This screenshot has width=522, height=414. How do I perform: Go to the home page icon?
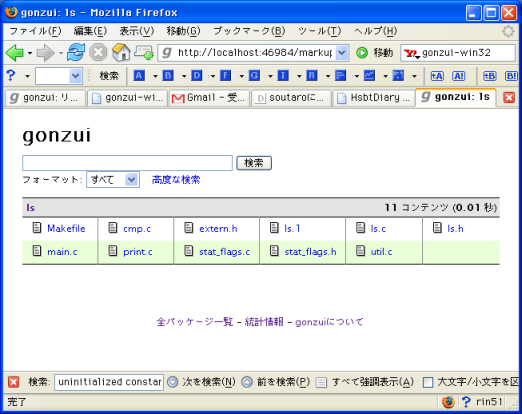point(121,52)
